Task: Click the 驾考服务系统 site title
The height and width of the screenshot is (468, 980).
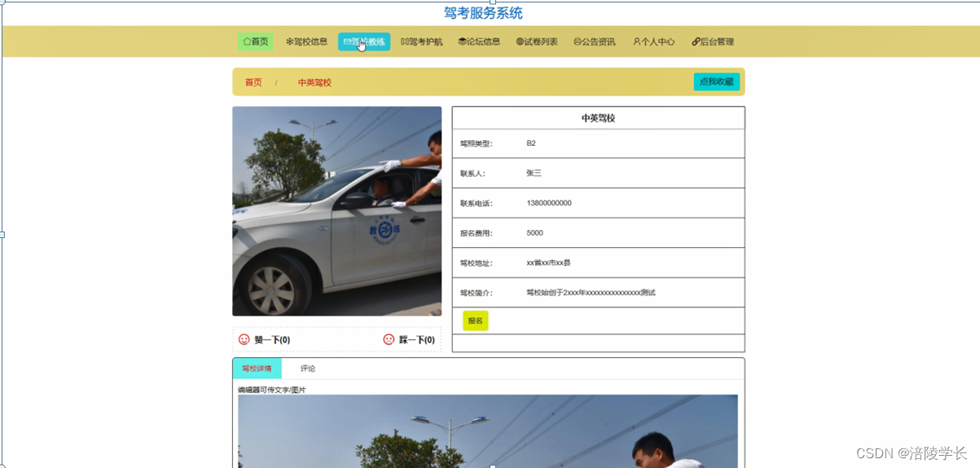Action: (483, 13)
